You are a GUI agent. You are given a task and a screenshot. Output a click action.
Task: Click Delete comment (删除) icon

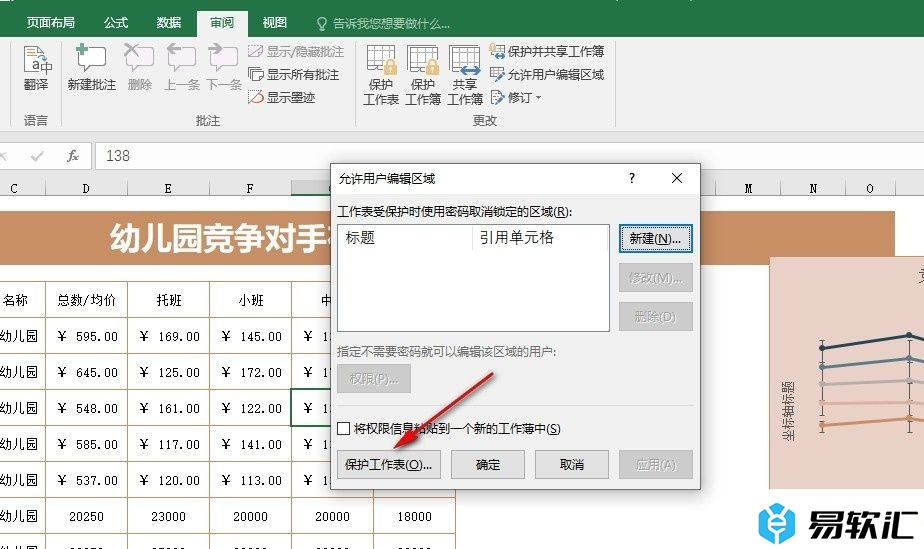coord(140,68)
